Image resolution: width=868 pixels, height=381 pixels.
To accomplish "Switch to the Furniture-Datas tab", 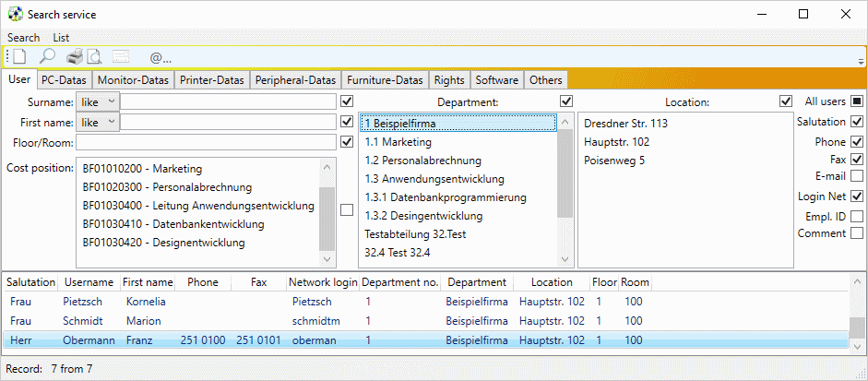I will [x=386, y=80].
